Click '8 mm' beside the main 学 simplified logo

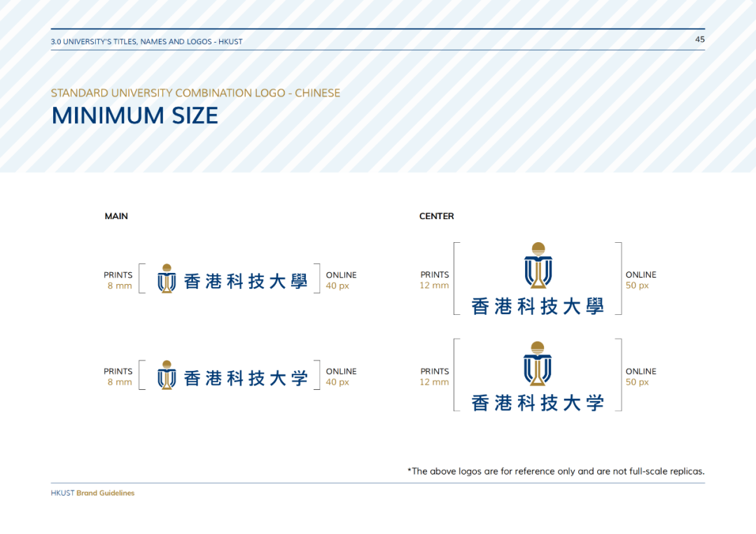[x=120, y=382]
